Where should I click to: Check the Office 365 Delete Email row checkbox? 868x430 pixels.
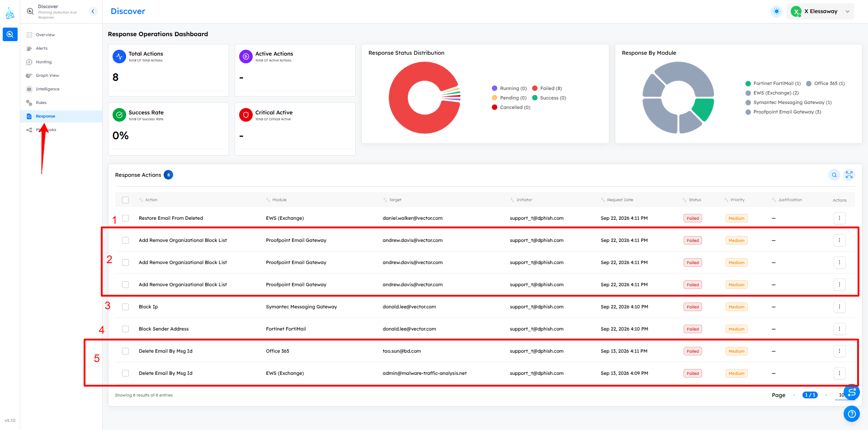126,351
